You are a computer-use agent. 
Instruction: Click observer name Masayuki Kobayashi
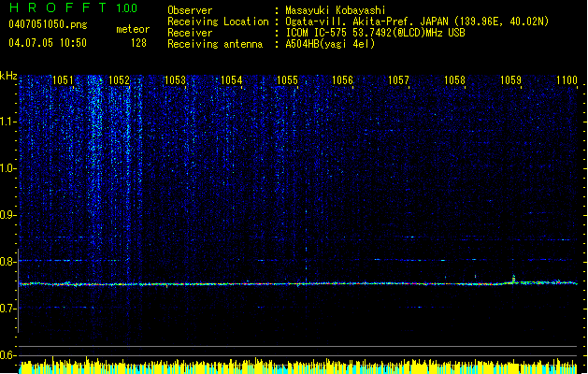[336, 10]
